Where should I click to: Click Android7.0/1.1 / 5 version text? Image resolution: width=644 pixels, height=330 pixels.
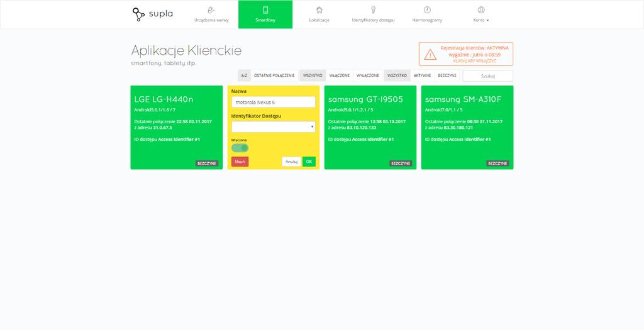click(443, 110)
